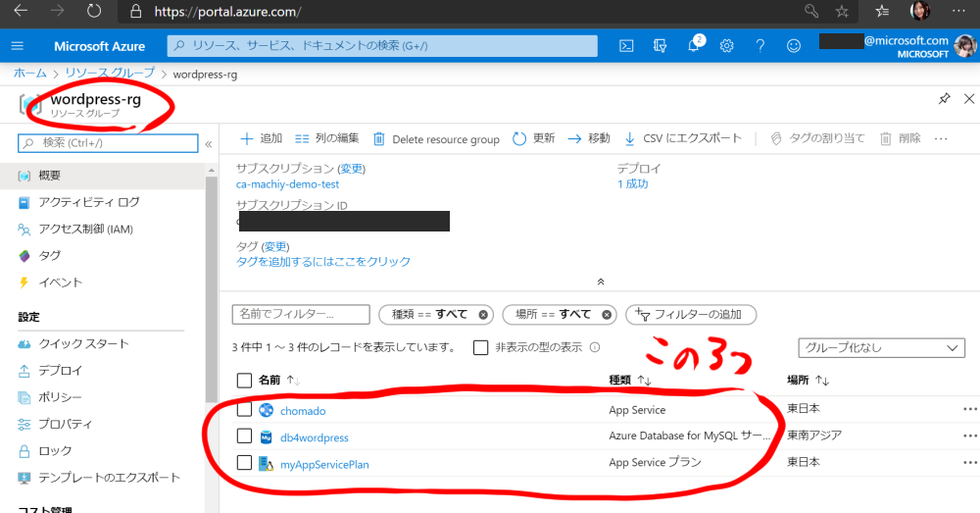Click 移動 move in the toolbar
This screenshot has width=980, height=513.
(x=589, y=138)
